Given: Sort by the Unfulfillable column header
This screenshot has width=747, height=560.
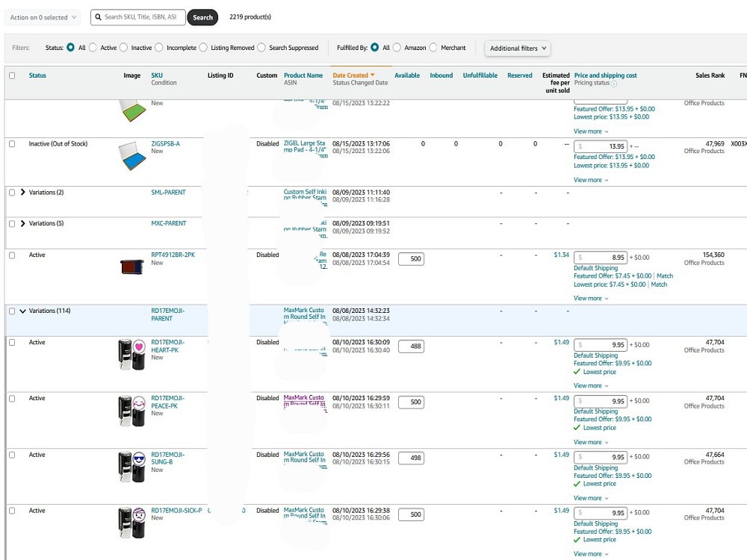Looking at the screenshot, I should click(480, 75).
